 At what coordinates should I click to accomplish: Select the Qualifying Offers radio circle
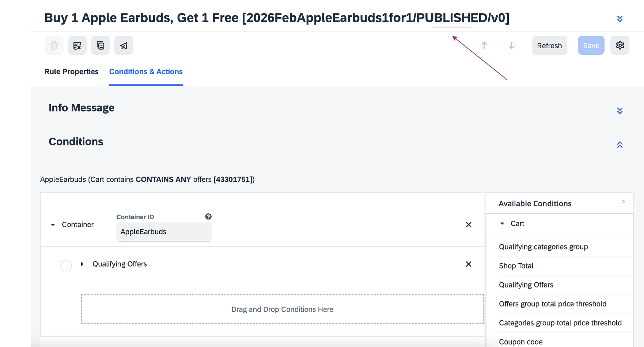66,266
